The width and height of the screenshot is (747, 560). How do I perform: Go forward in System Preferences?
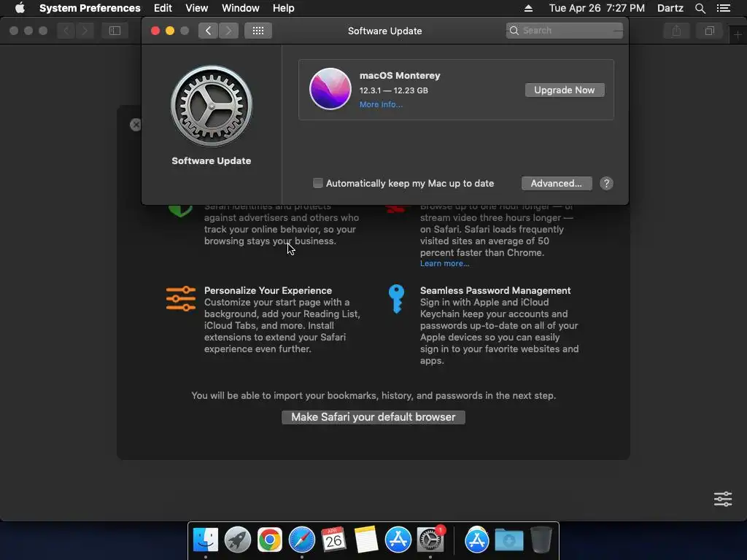228,31
